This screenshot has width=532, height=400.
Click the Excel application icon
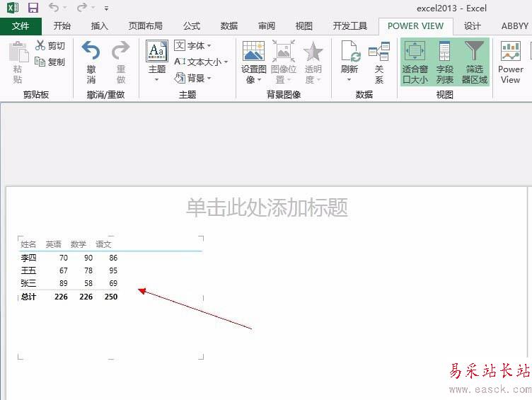(x=13, y=8)
